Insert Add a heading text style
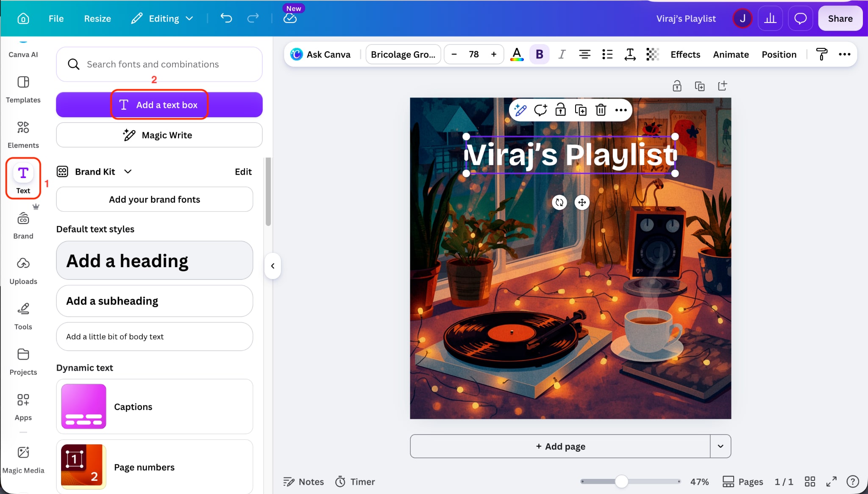This screenshot has width=868, height=494. 155,260
